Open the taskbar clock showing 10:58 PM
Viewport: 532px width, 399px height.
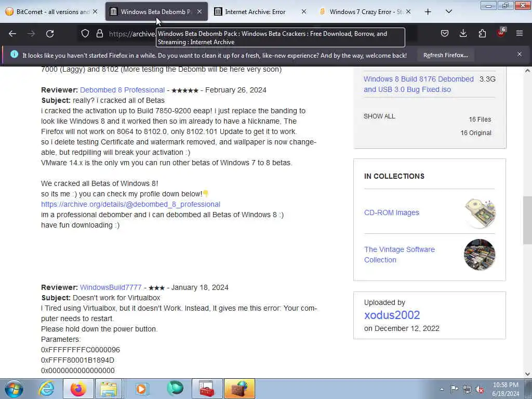click(x=506, y=389)
